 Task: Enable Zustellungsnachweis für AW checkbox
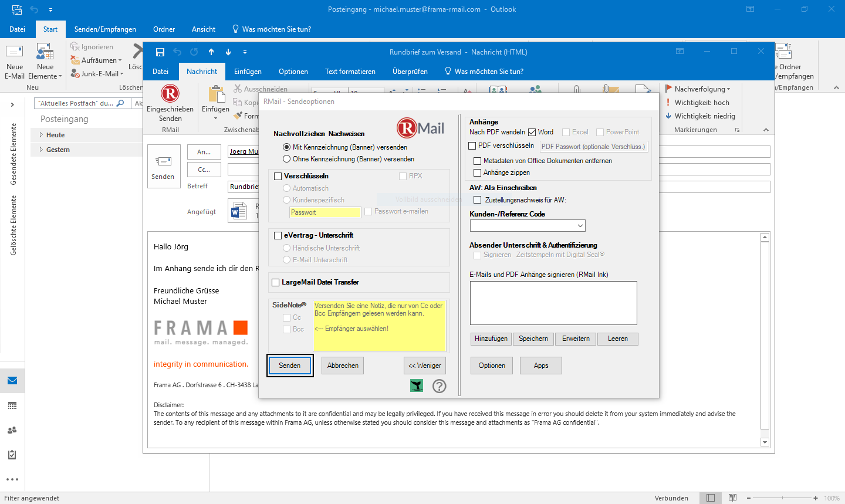point(478,200)
